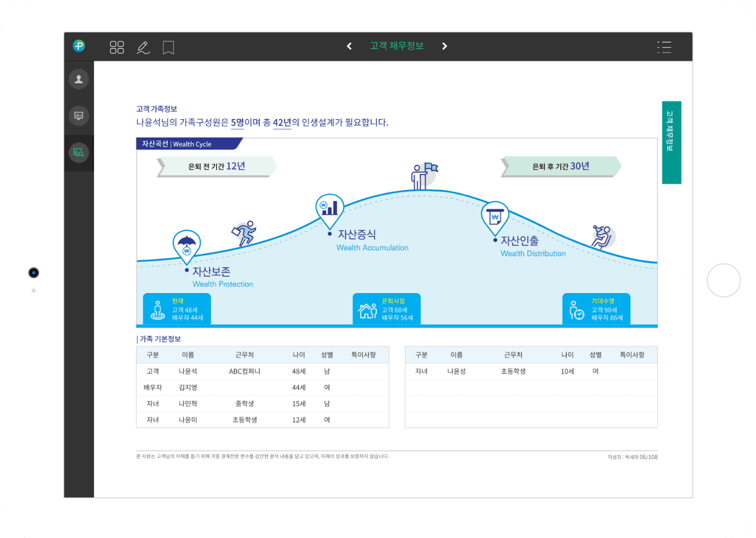This screenshot has height=538, width=756.
Task: Click the name cell 김지영
Action: click(188, 388)
